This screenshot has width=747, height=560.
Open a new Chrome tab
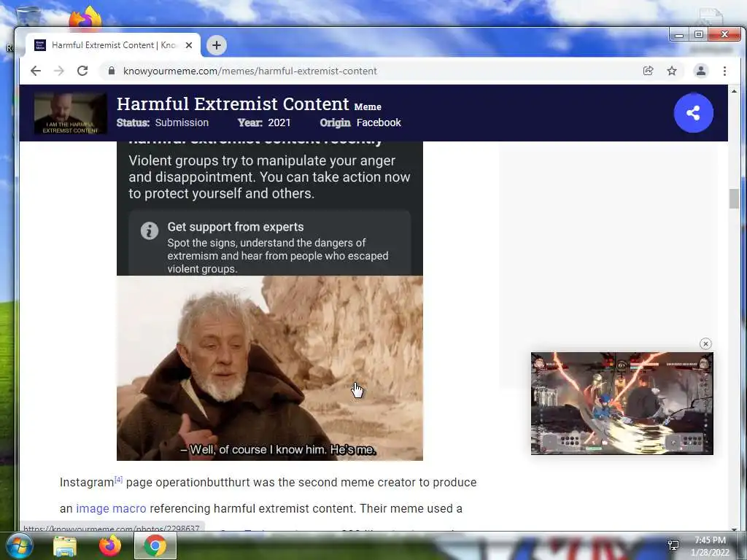pos(216,45)
